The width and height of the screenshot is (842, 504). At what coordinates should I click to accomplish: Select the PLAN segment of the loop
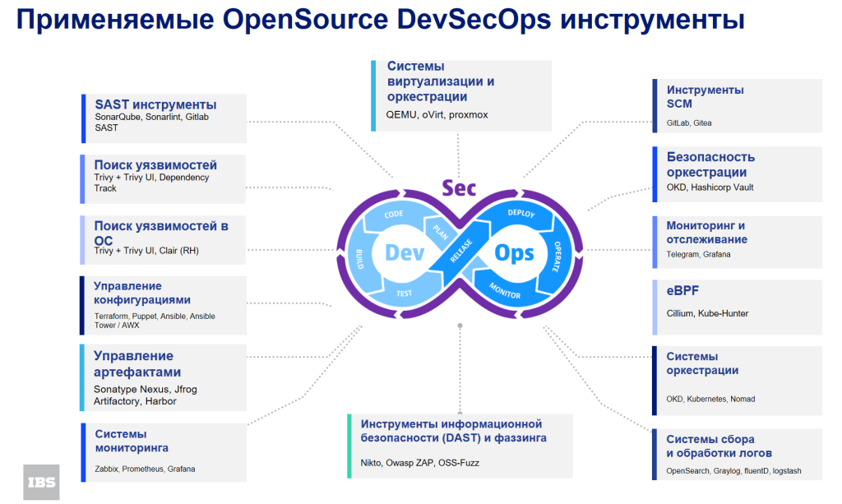[x=441, y=231]
